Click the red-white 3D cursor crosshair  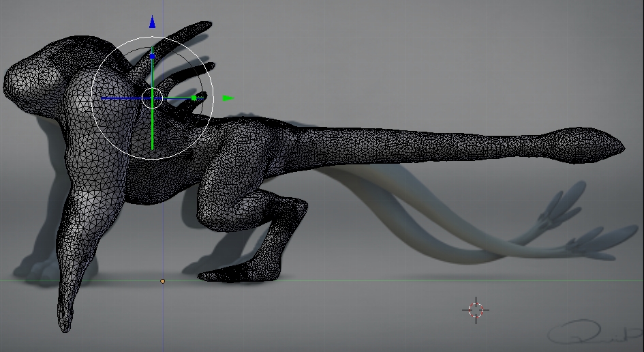pyautogui.click(x=476, y=310)
